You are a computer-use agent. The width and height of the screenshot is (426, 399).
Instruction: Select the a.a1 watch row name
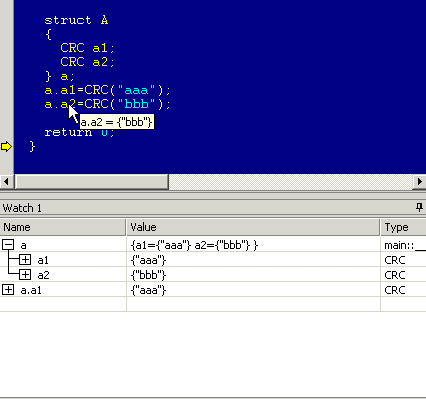point(31,290)
